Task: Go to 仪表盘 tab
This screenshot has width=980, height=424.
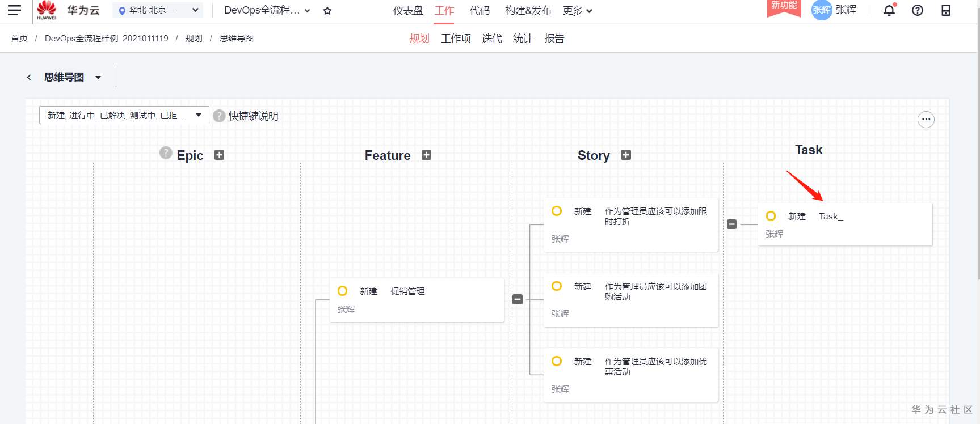Action: [408, 11]
